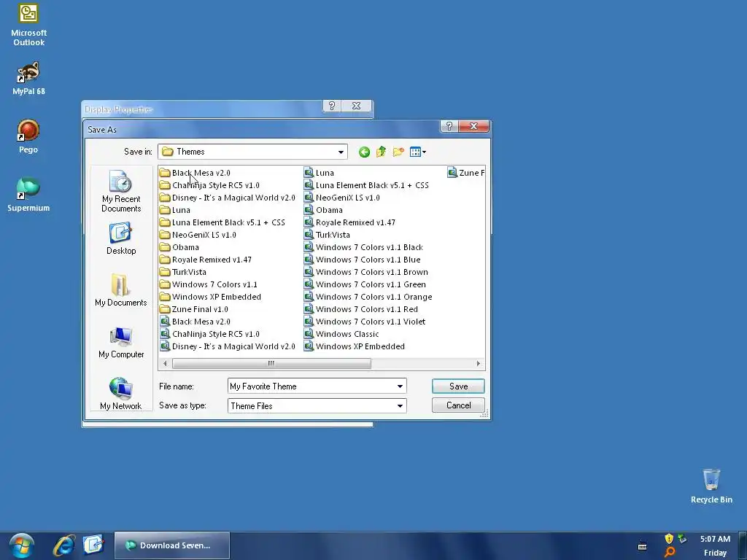Select the Windows XP Embedded theme file

point(355,346)
